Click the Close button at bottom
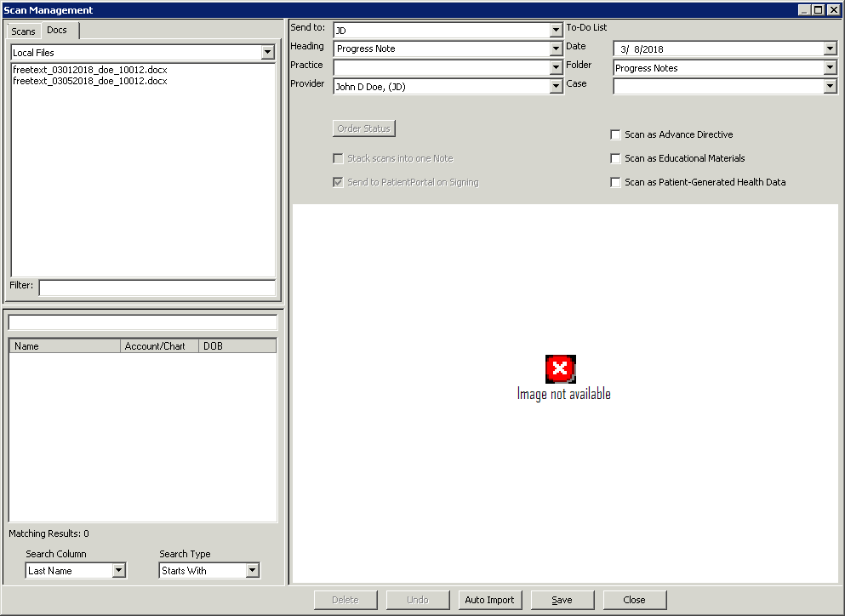845x616 pixels. point(634,600)
